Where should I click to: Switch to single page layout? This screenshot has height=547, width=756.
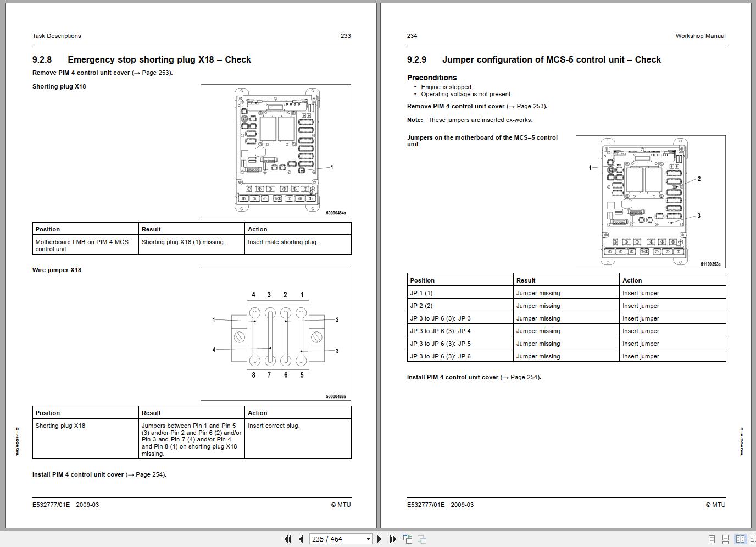(x=711, y=539)
